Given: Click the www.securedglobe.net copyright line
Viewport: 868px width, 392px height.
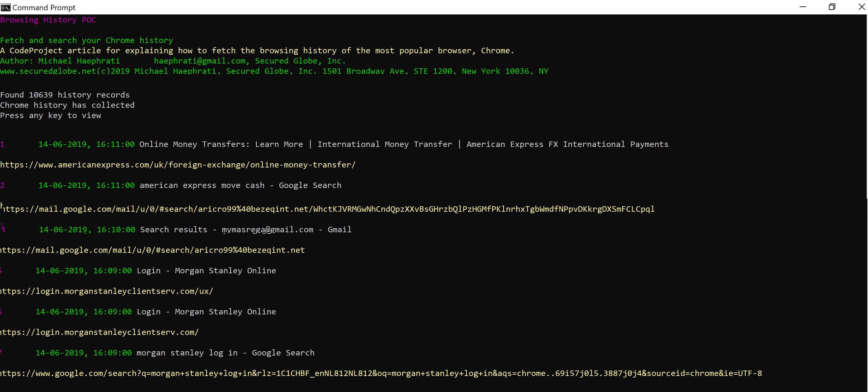Looking at the screenshot, I should point(274,71).
